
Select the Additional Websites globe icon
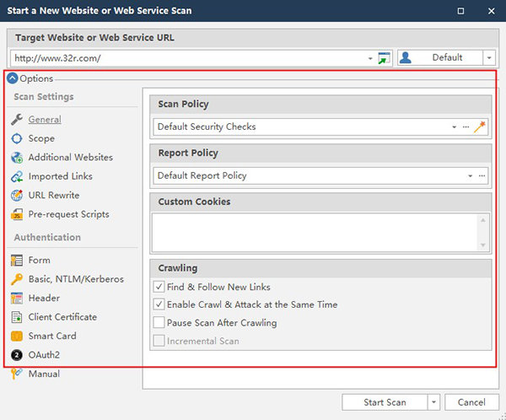pyautogui.click(x=17, y=158)
